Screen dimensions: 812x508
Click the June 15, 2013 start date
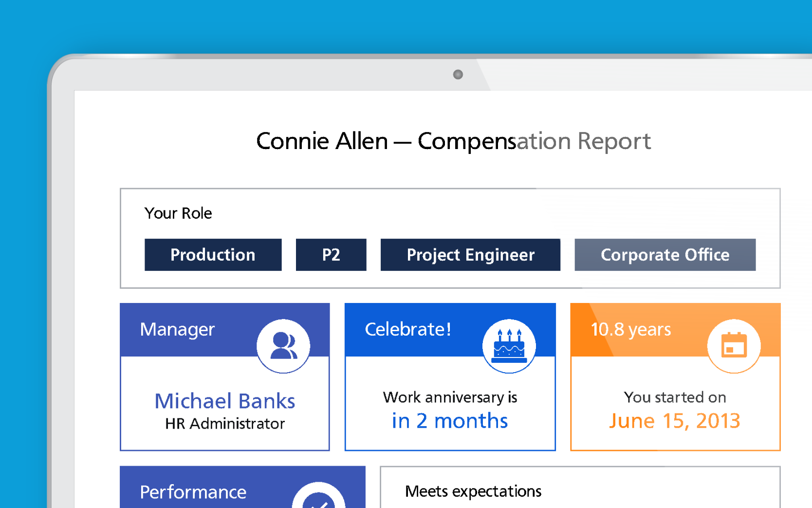tap(675, 421)
